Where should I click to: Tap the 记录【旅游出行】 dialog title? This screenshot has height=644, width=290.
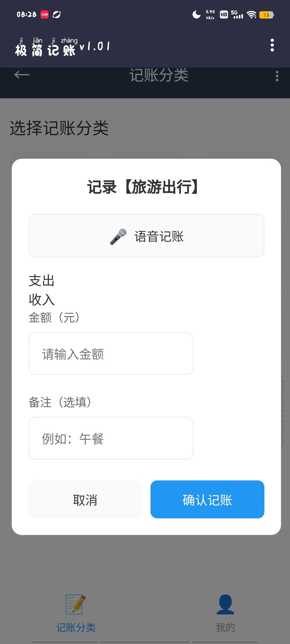144,187
